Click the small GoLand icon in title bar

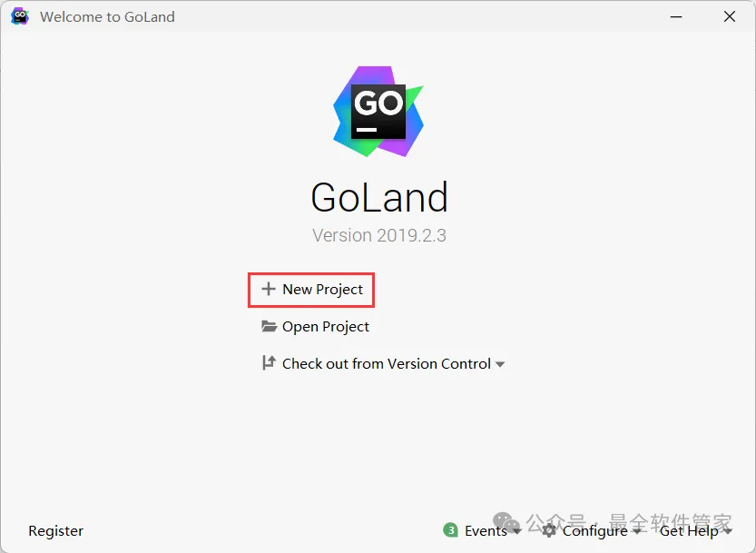pyautogui.click(x=20, y=16)
